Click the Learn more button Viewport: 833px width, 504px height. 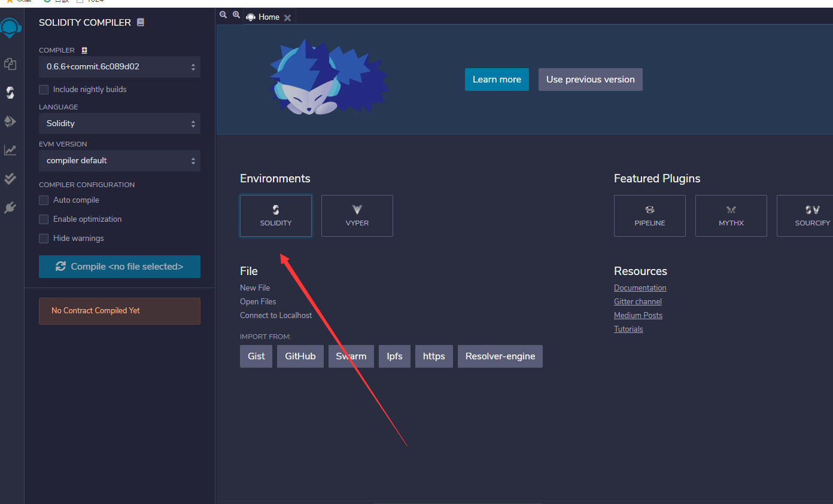[x=497, y=80]
